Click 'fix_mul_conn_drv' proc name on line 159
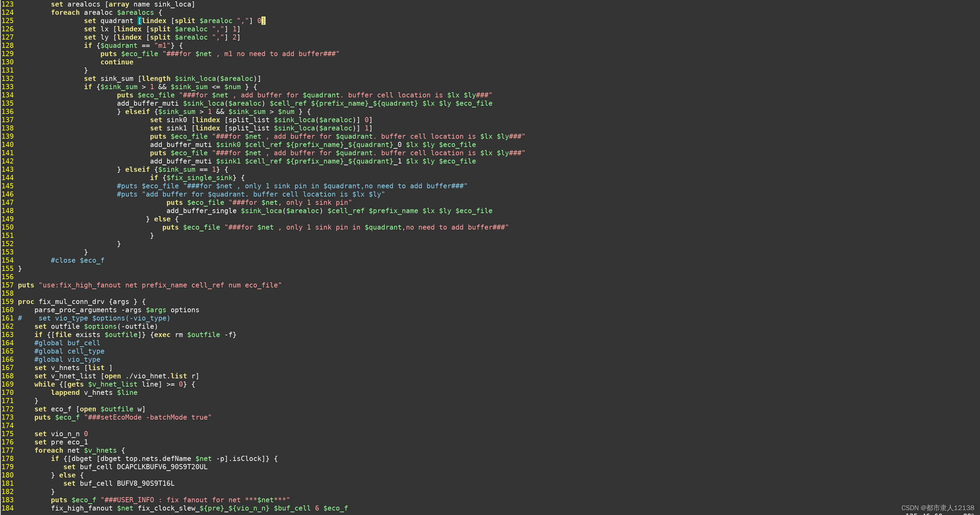 (71, 302)
